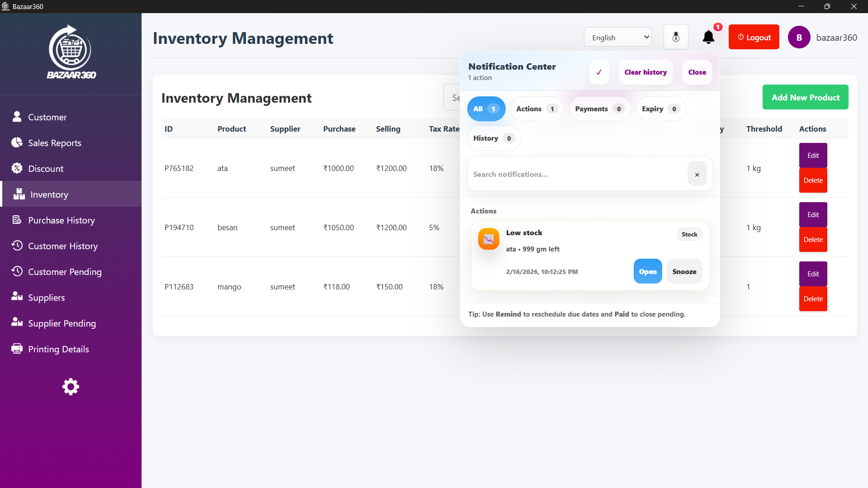Click the Bazaar360 logo in sidebar

coord(71,52)
